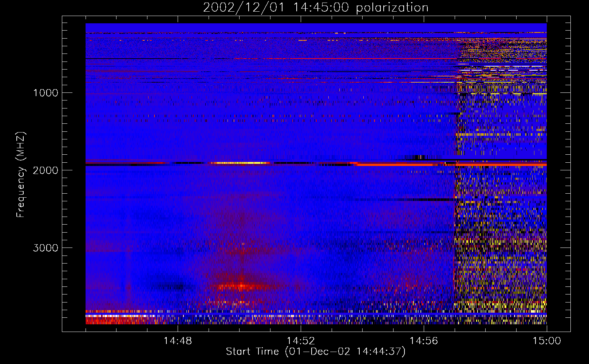The width and height of the screenshot is (589, 364).
Task: Click the 14:48 time axis label
Action: (x=178, y=341)
